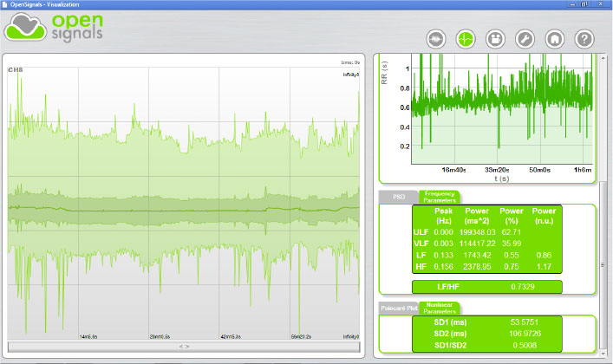Image resolution: width=613 pixels, height=364 pixels.
Task: Switch to the PSD tab
Action: pyautogui.click(x=399, y=197)
